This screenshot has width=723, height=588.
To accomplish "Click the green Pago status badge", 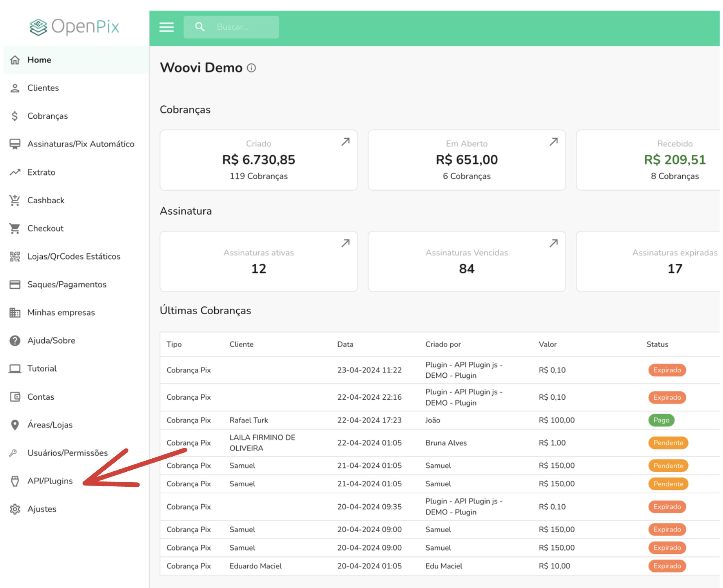I will [661, 420].
